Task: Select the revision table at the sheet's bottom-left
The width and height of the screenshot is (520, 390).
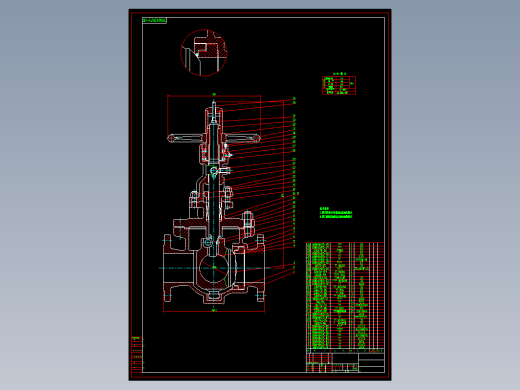Action: coord(137,354)
